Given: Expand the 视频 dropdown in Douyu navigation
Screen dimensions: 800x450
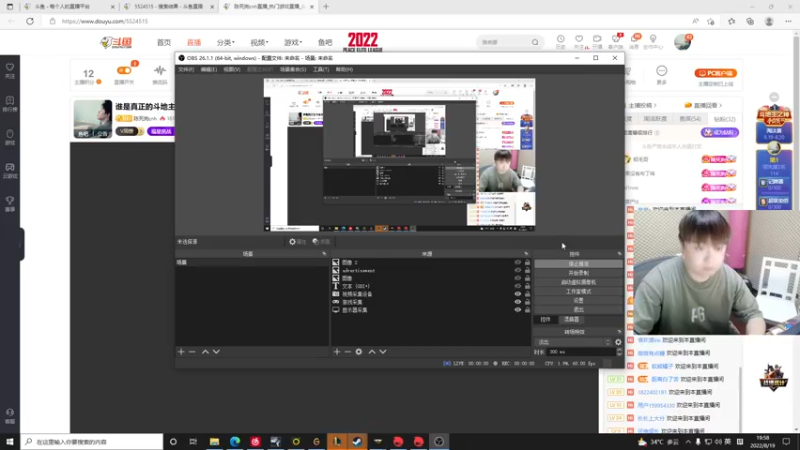Looking at the screenshot, I should click(259, 42).
